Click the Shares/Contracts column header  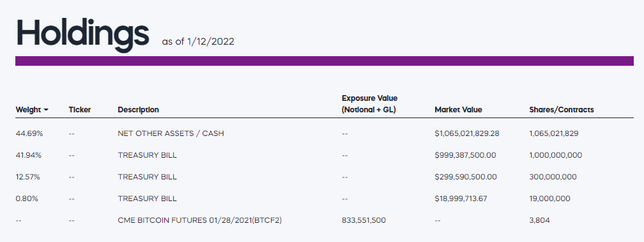pyautogui.click(x=562, y=110)
